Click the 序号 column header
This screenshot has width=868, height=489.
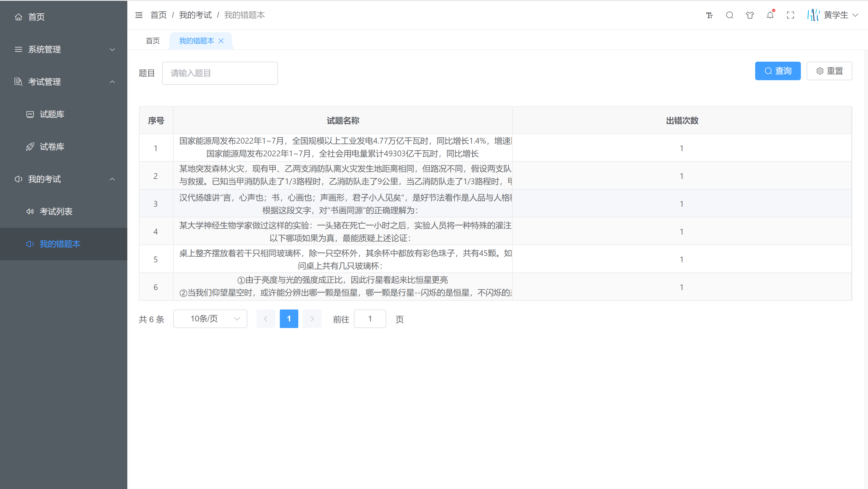(x=156, y=121)
